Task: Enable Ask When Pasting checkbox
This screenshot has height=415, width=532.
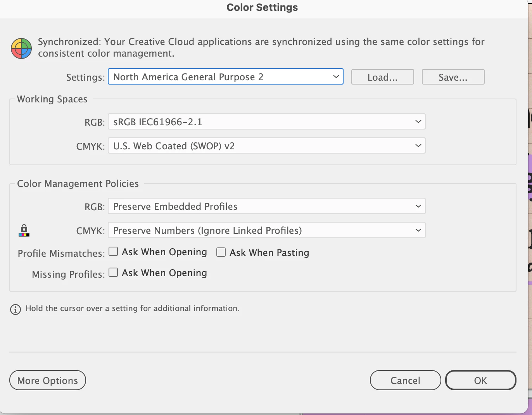Action: click(221, 252)
